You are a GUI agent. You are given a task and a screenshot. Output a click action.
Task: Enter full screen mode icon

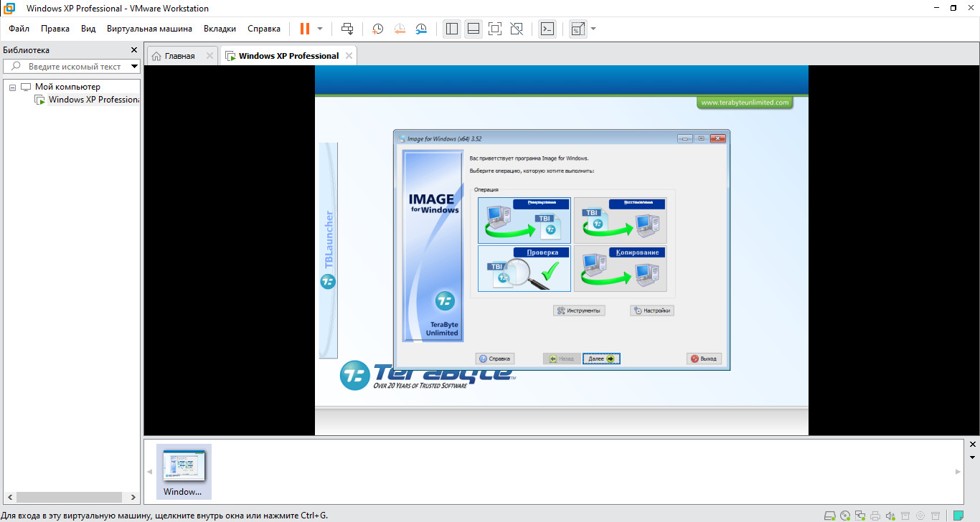click(x=494, y=29)
